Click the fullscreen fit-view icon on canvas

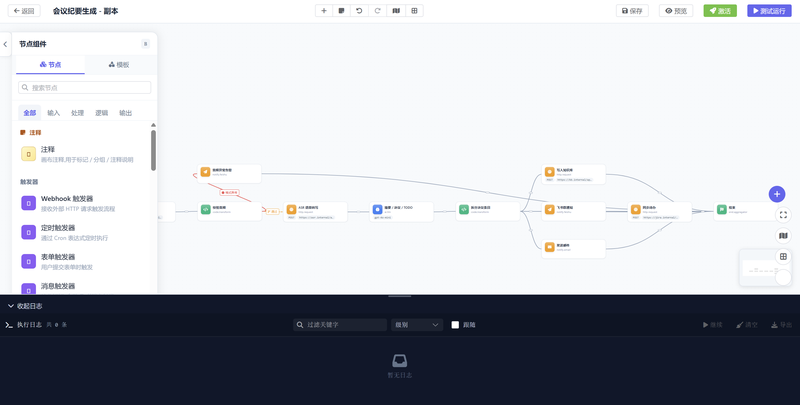(783, 215)
